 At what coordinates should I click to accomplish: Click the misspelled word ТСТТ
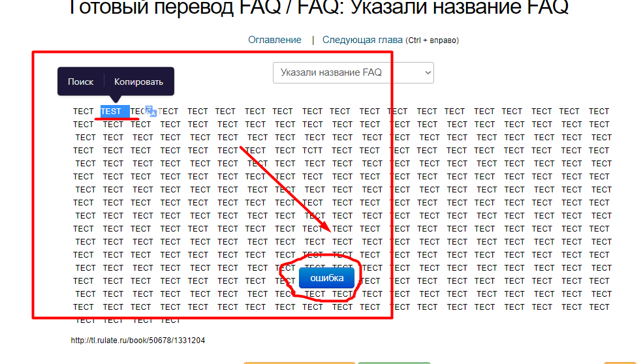click(313, 150)
